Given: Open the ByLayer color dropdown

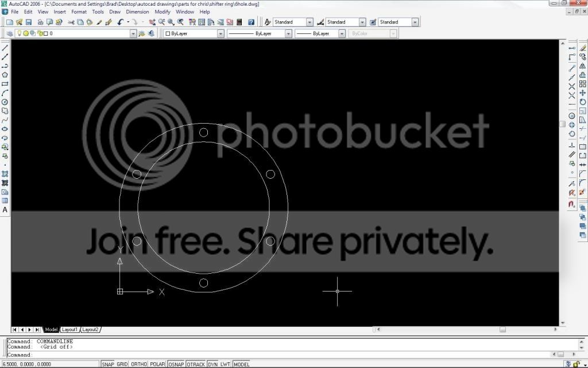Looking at the screenshot, I should tap(220, 33).
